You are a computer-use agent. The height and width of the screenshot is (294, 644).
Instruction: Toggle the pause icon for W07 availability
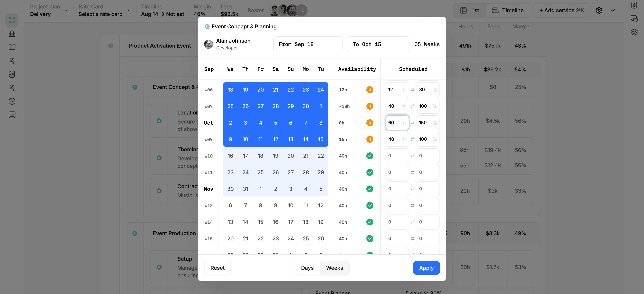click(x=370, y=106)
